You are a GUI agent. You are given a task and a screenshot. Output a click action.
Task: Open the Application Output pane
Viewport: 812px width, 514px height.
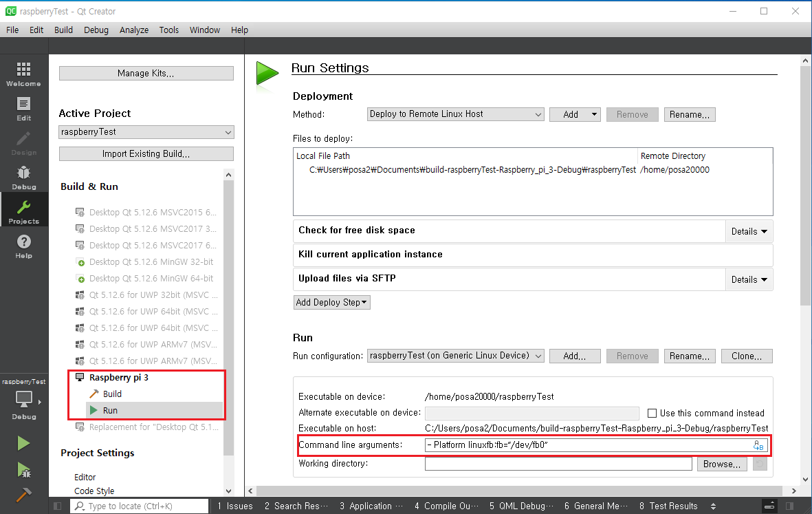pos(371,506)
